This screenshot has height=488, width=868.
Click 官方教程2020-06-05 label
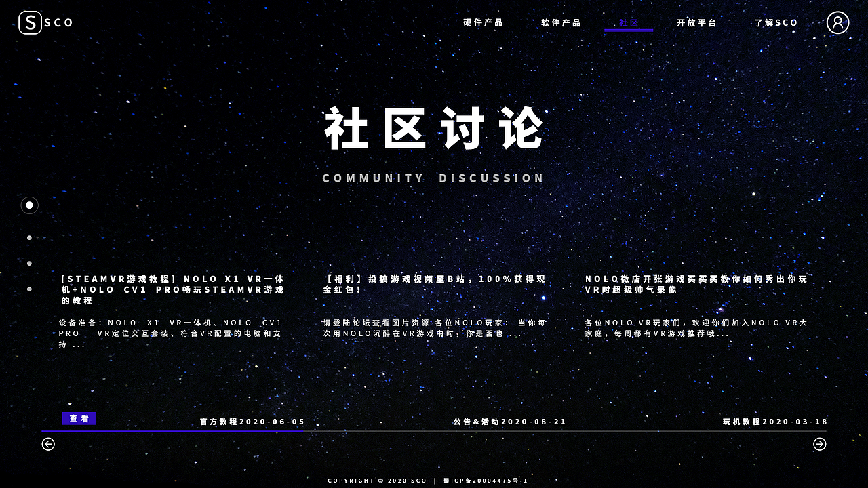(x=252, y=422)
